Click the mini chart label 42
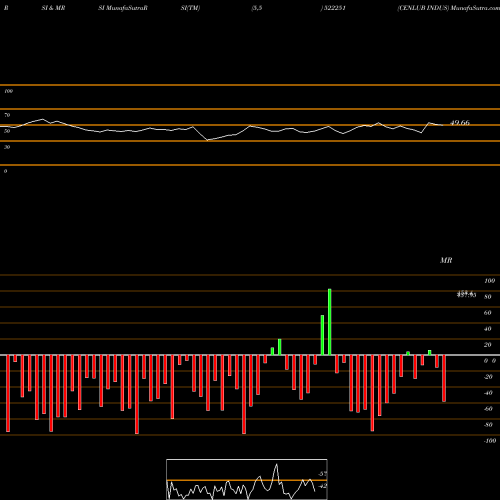Image resolution: width=500 pixels, height=500 pixels. (322, 486)
